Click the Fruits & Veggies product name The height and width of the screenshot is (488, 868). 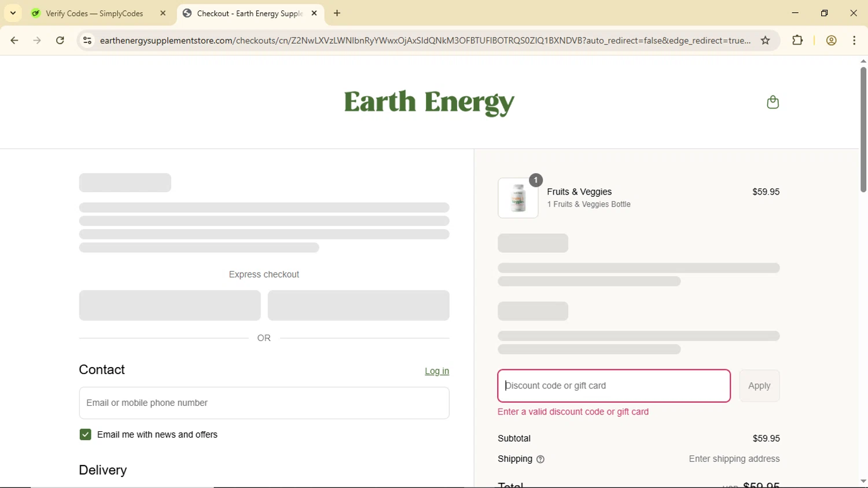[x=579, y=192]
